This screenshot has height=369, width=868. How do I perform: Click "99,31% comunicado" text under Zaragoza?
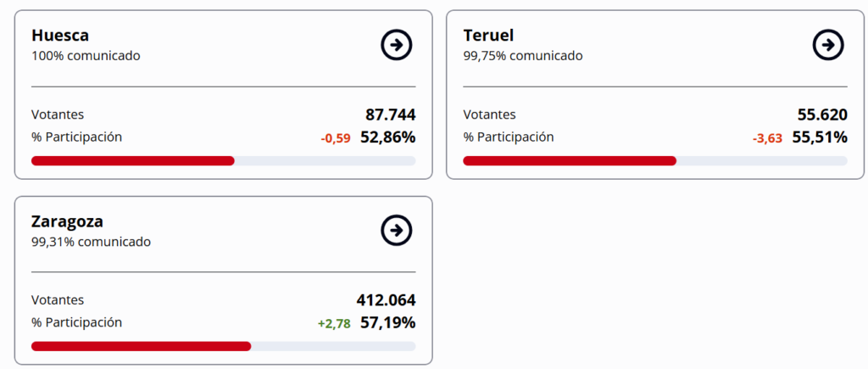pos(91,242)
